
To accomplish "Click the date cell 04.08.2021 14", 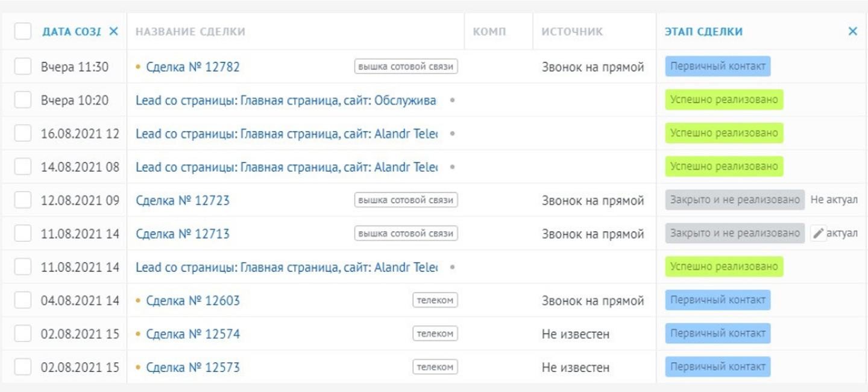I will [80, 300].
